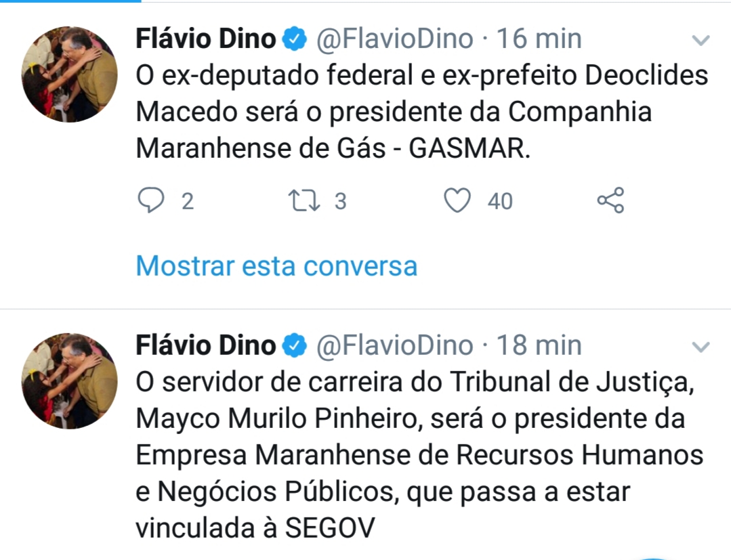Click the Flávio Dino name on the 16 min tweet
The height and width of the screenshot is (560, 731).
click(206, 39)
